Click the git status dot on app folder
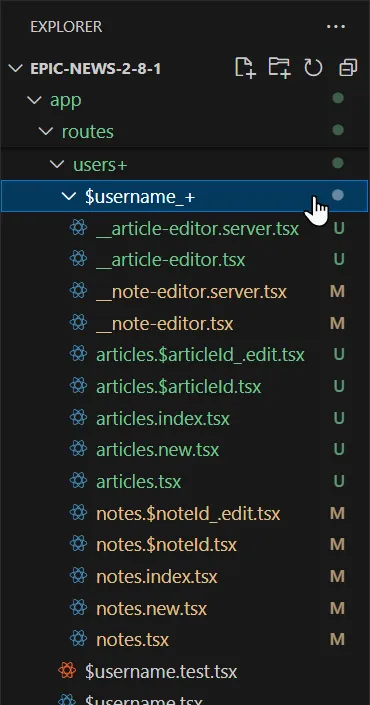The height and width of the screenshot is (705, 370). click(x=338, y=98)
